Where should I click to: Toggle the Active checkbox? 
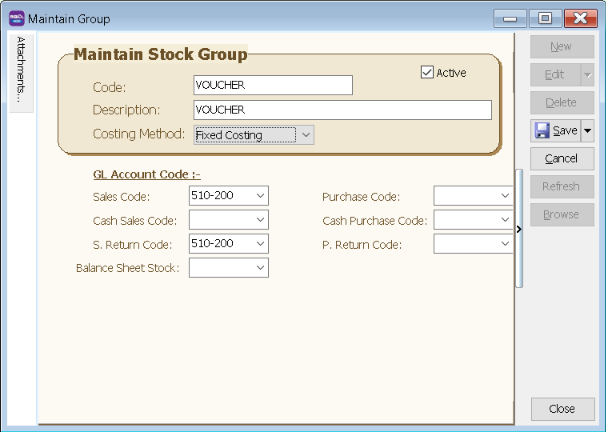(428, 72)
